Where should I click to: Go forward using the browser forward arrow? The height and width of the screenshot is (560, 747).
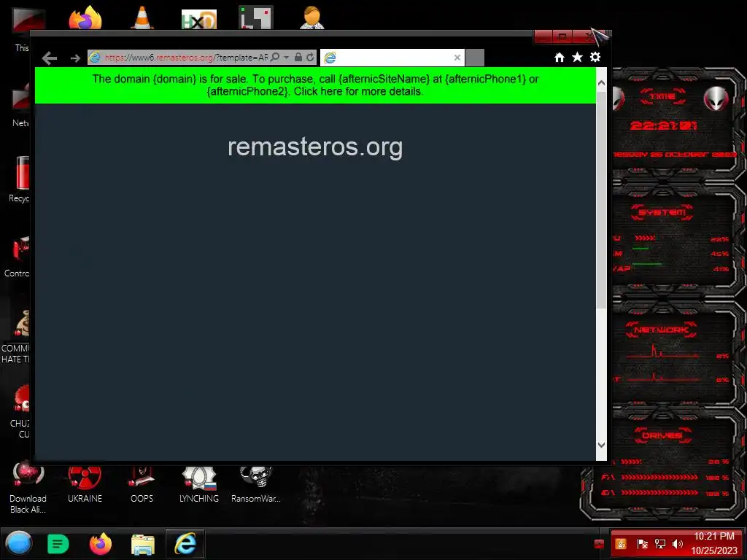(75, 58)
